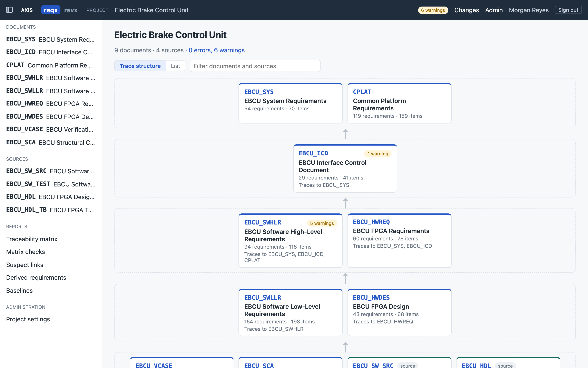This screenshot has width=588, height=368.
Task: Open EBCU_ICD document in sidebar
Action: tap(51, 52)
